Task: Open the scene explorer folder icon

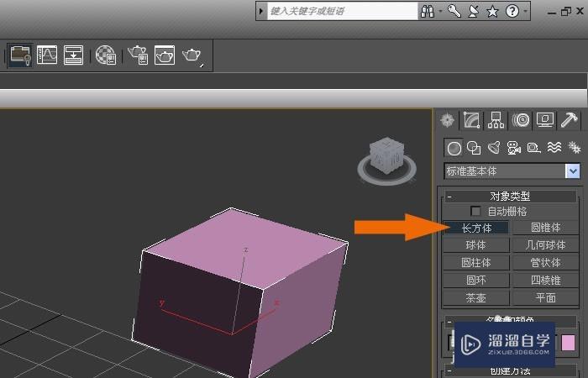Action: tap(20, 55)
